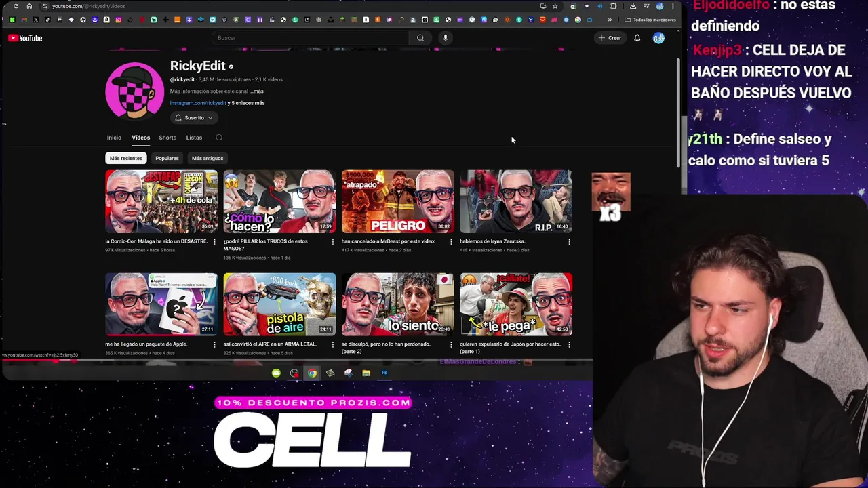Click title 'hablemos de Iryna Zarutska.'
This screenshot has height=488, width=868.
(492, 241)
